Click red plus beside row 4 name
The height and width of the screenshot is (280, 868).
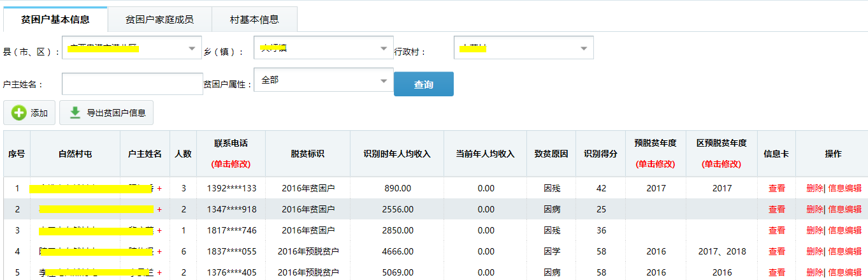159,252
